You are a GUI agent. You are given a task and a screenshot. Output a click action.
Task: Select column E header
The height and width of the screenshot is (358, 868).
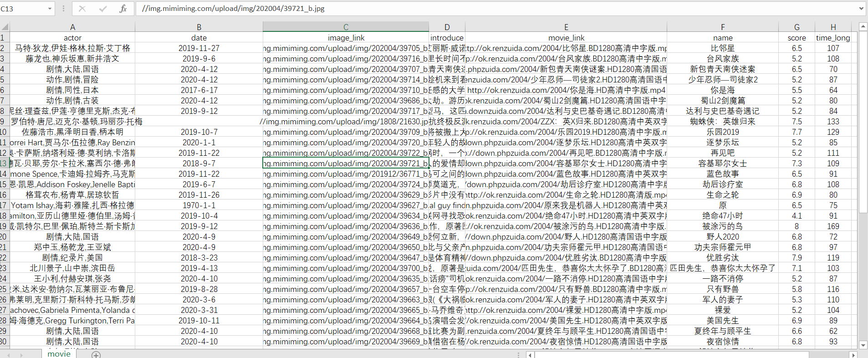566,27
